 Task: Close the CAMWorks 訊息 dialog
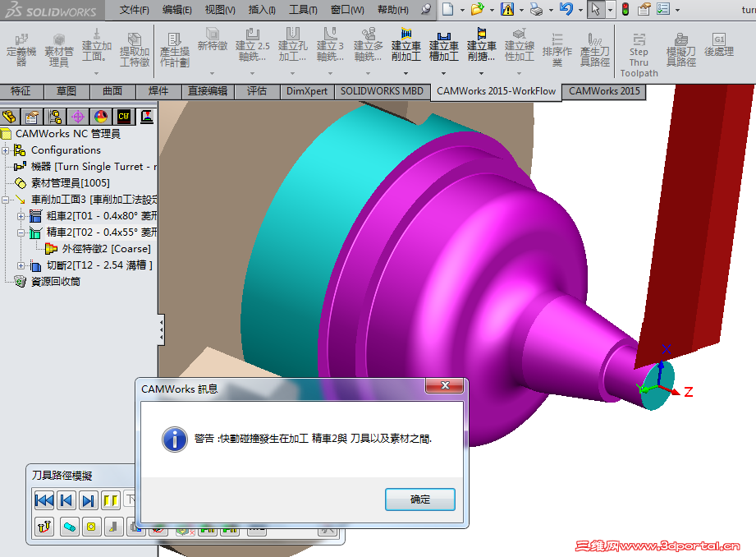click(x=445, y=385)
